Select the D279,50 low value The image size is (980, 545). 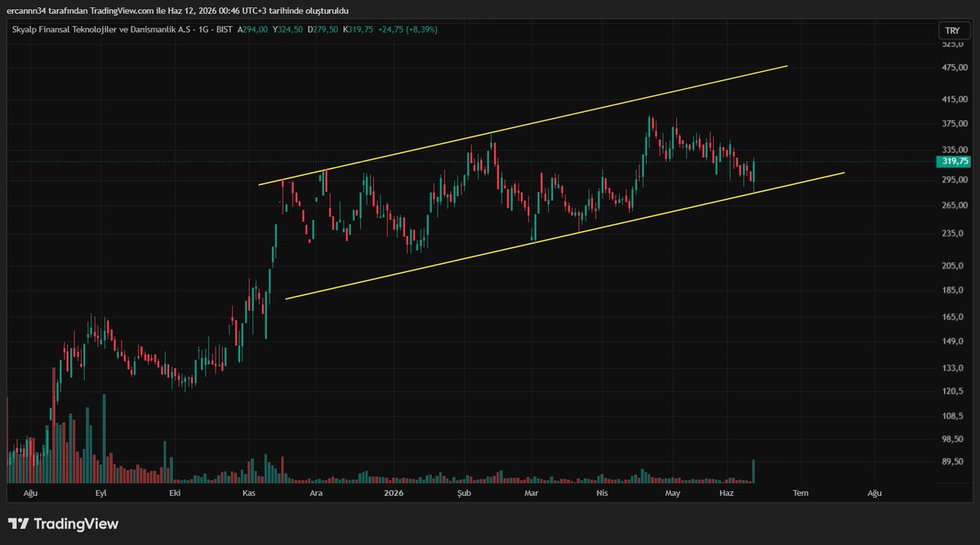click(323, 29)
